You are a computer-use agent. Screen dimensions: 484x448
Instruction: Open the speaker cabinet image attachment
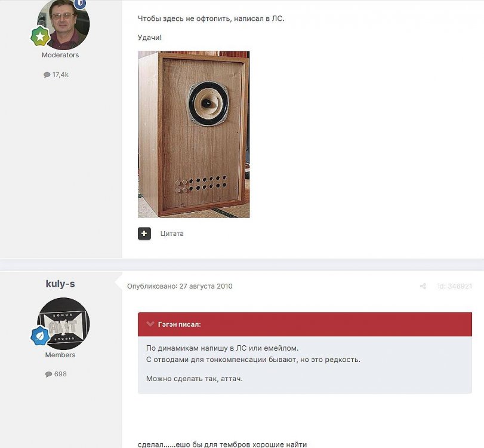pyautogui.click(x=193, y=134)
